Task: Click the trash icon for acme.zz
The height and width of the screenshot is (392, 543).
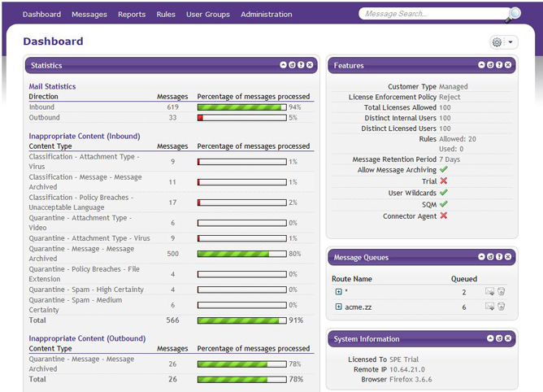Action: coord(501,307)
